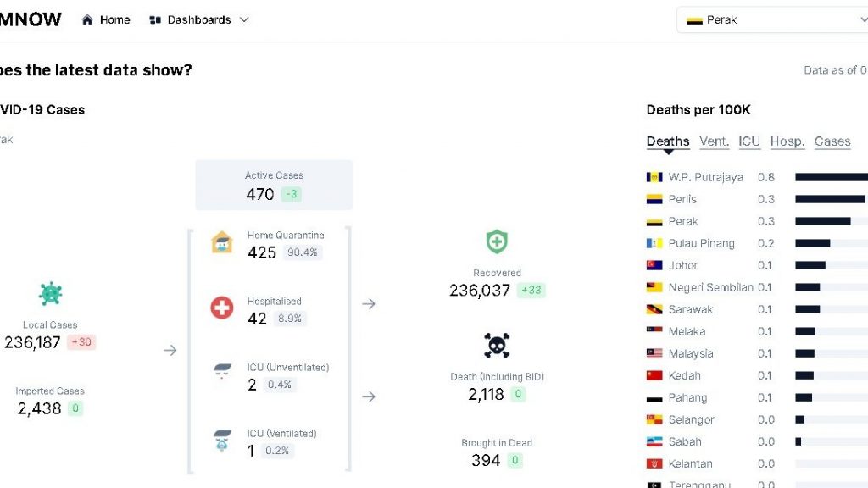Expand the Dashboards menu
This screenshot has height=488, width=868.
[x=198, y=20]
